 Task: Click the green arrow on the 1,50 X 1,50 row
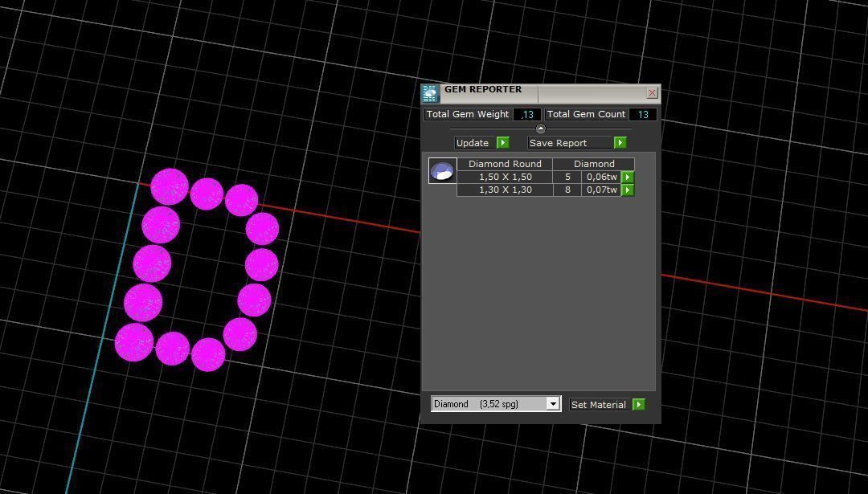pos(627,177)
